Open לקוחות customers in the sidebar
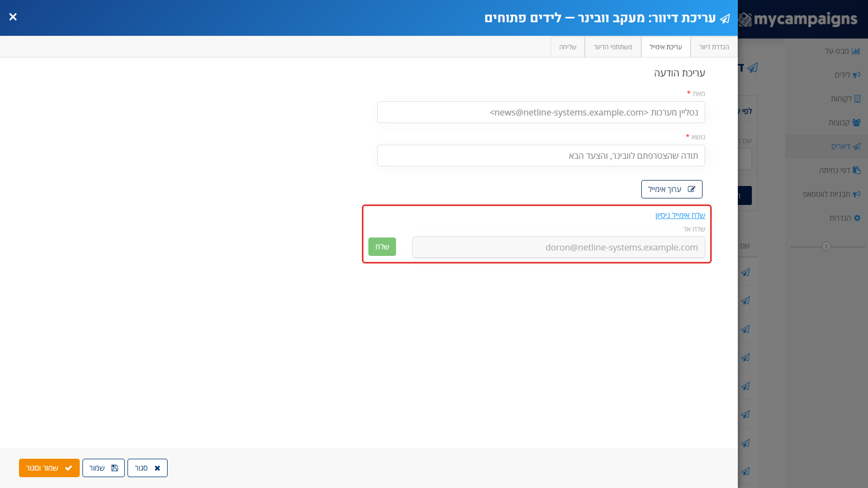Viewport: 868px width, 488px height. [845, 99]
